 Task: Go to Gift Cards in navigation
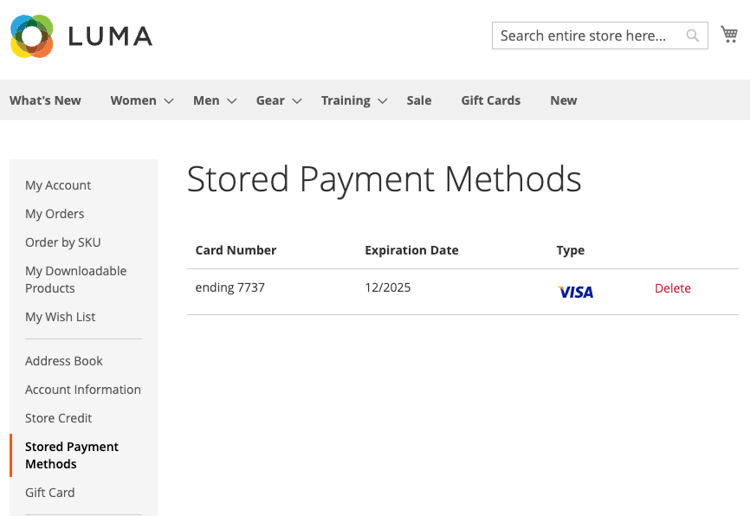491,100
